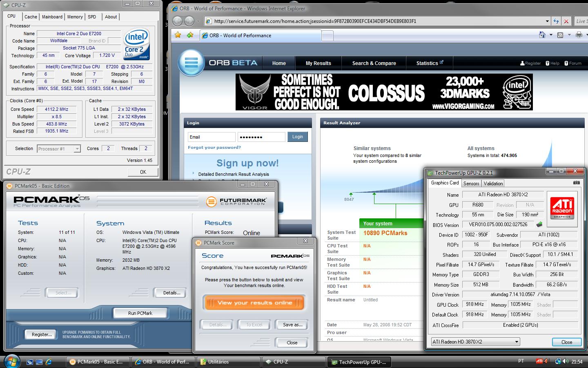588x368 pixels.
Task: Switch to the CPU-Z Mainboard tab
Action: pyautogui.click(x=52, y=17)
